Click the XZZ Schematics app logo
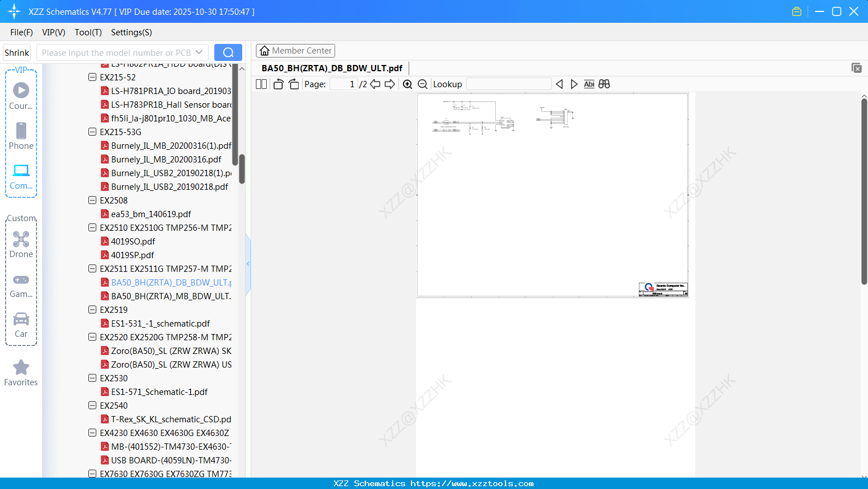The height and width of the screenshot is (489, 868). [14, 11]
